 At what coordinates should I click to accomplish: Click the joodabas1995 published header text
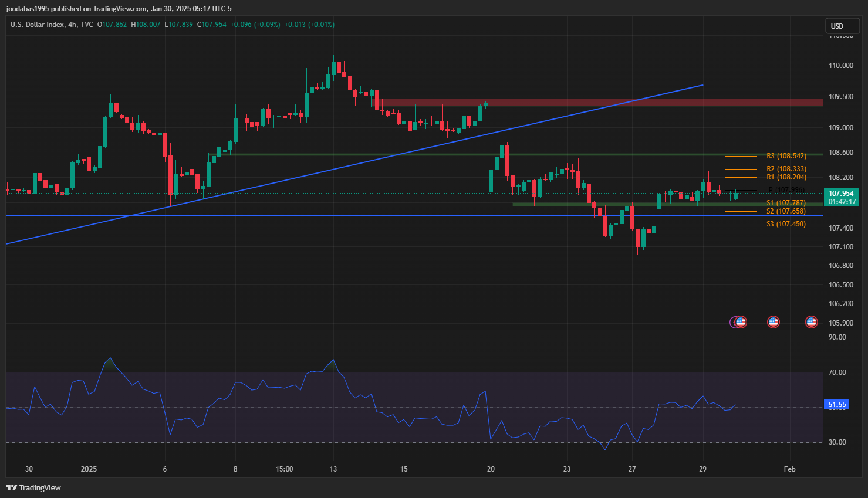tap(119, 8)
